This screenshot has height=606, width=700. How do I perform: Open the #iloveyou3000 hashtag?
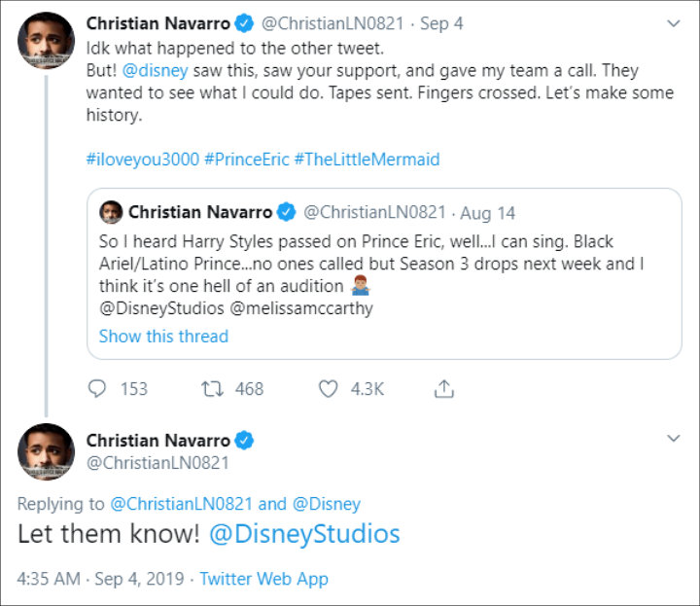[142, 160]
